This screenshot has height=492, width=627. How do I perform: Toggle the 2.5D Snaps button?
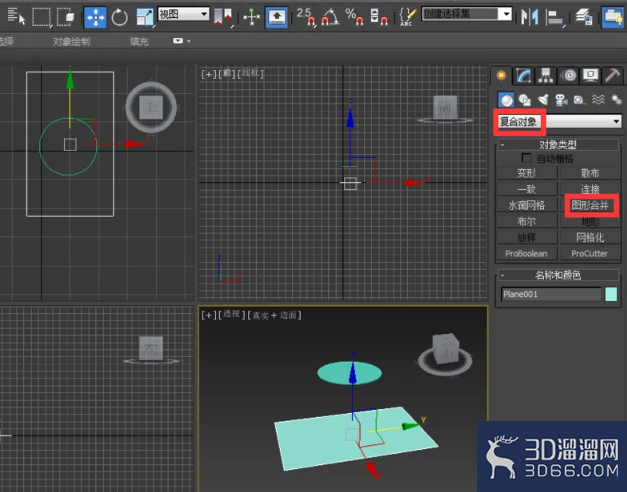[x=306, y=17]
